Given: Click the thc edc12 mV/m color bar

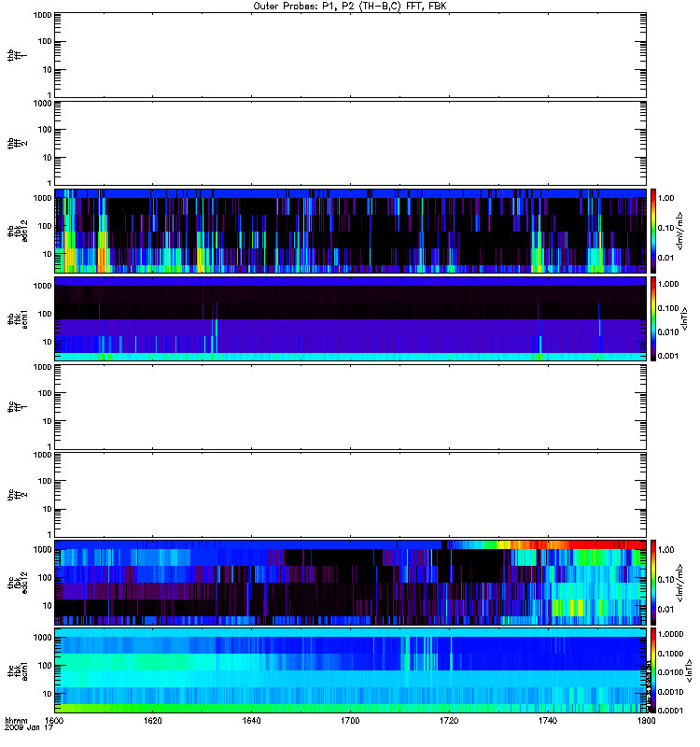Looking at the screenshot, I should pos(653,583).
